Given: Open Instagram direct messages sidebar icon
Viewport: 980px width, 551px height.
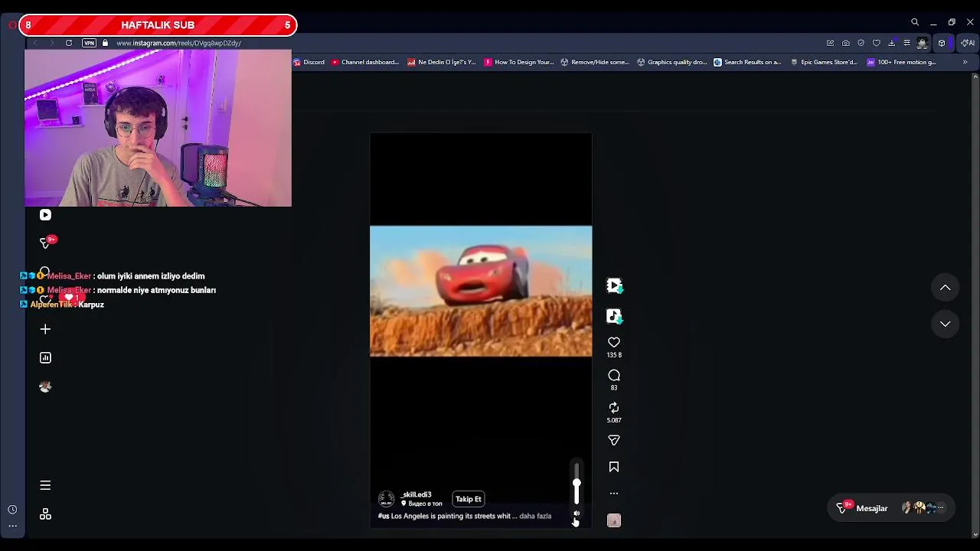Looking at the screenshot, I should coord(45,243).
